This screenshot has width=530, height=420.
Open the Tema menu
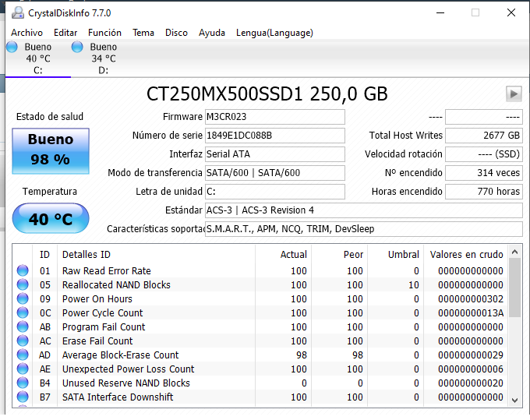click(x=143, y=33)
